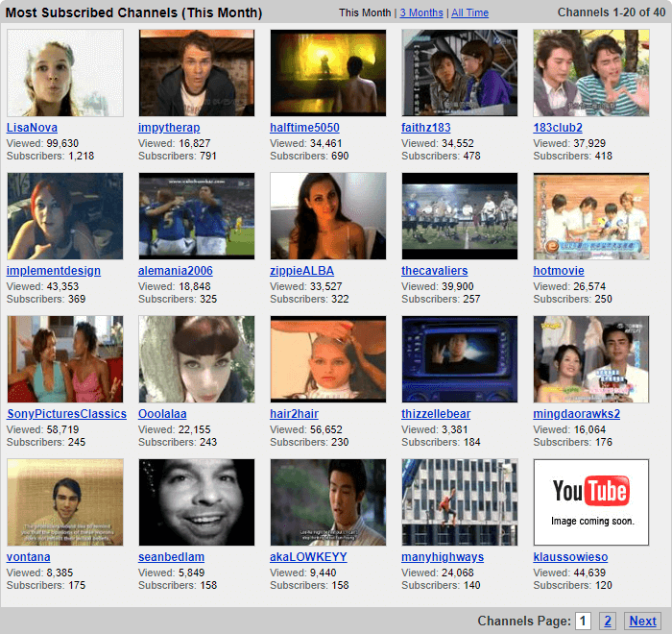Screen dimensions: 672x634
Task: Visit the Ooolalaa channel link
Action: click(162, 414)
